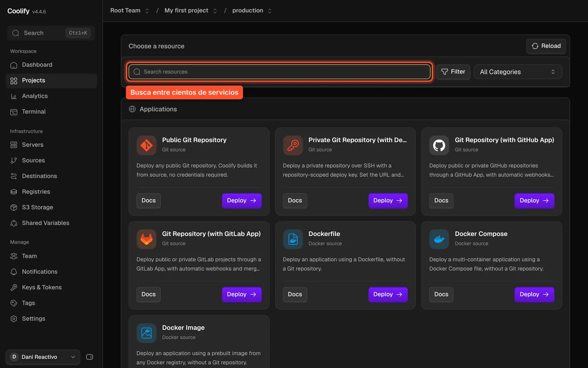Open the Analytics page
588x368 pixels.
click(x=51, y=96)
